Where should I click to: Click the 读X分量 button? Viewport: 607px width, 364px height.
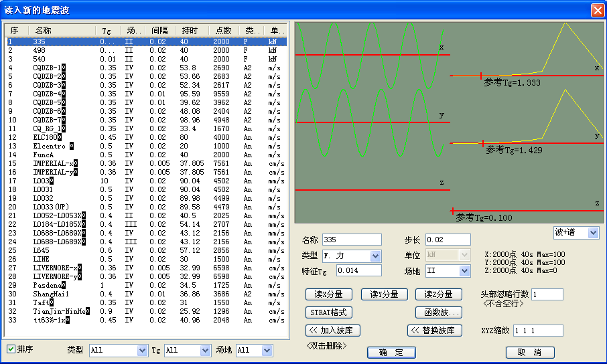[329, 294]
